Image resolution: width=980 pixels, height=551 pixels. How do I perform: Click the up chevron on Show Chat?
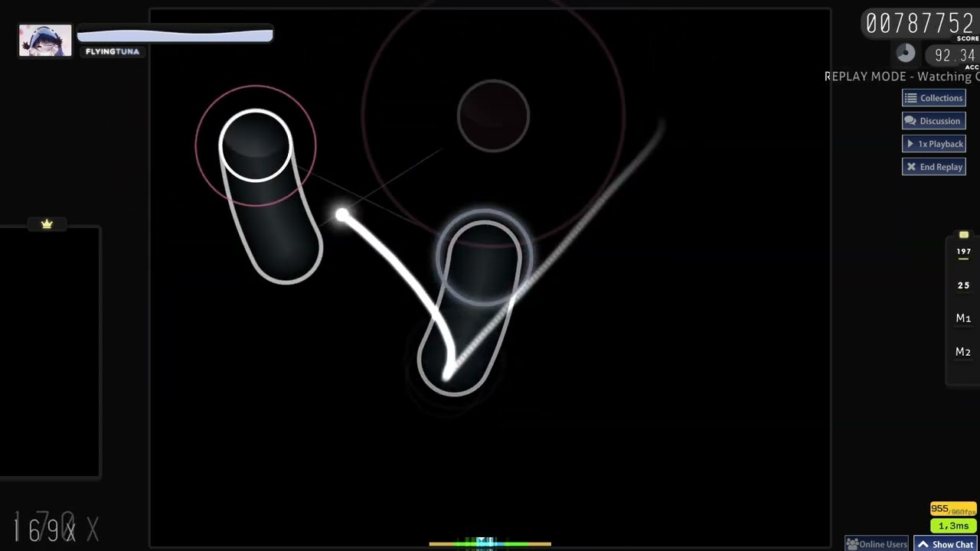pos(923,545)
